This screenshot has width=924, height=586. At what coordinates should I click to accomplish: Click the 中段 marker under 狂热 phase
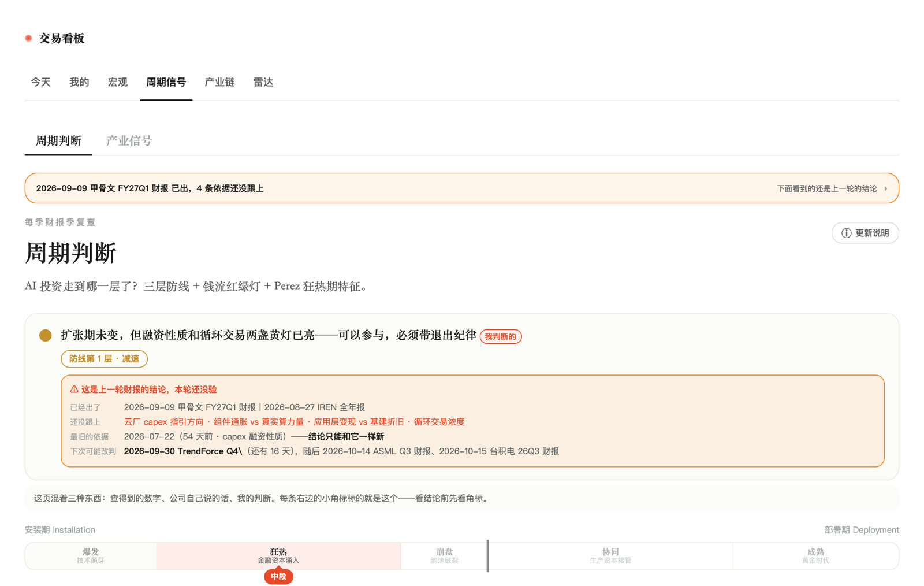click(x=278, y=576)
